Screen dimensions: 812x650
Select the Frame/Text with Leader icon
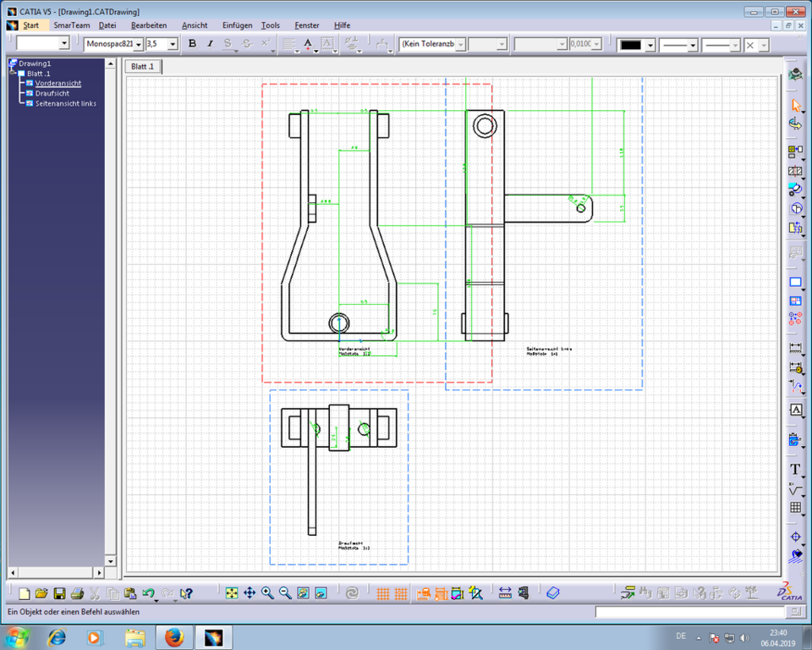(x=796, y=409)
